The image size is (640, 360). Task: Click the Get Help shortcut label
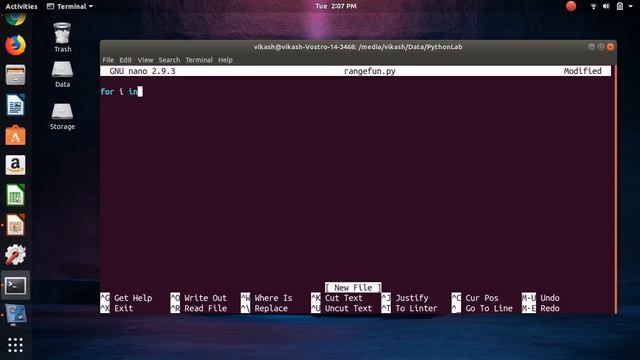[x=133, y=298]
